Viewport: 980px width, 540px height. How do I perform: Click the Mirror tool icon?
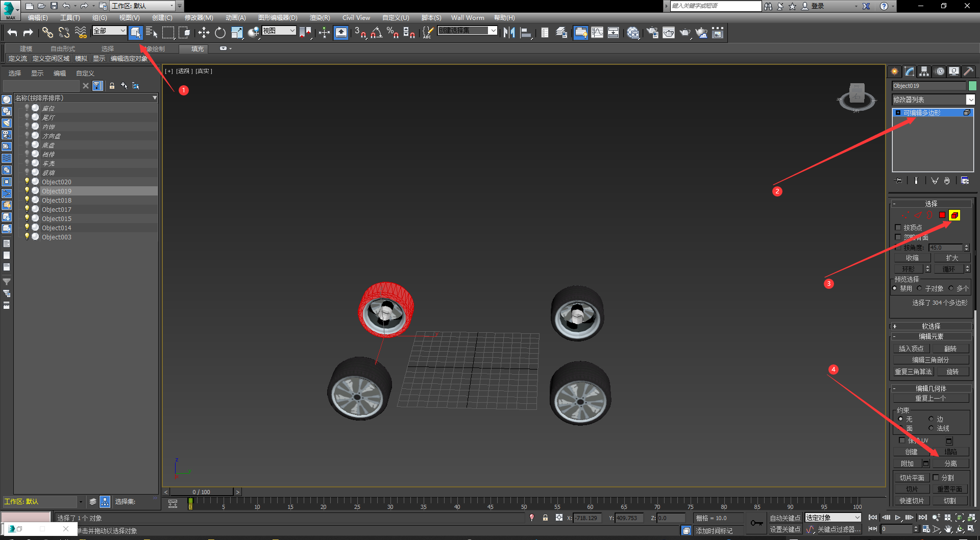(x=509, y=33)
